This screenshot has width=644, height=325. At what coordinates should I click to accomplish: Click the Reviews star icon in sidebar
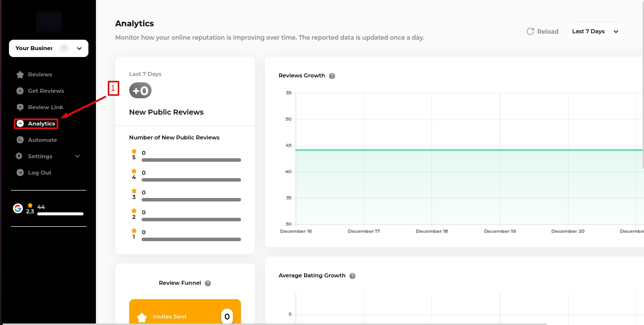[20, 75]
